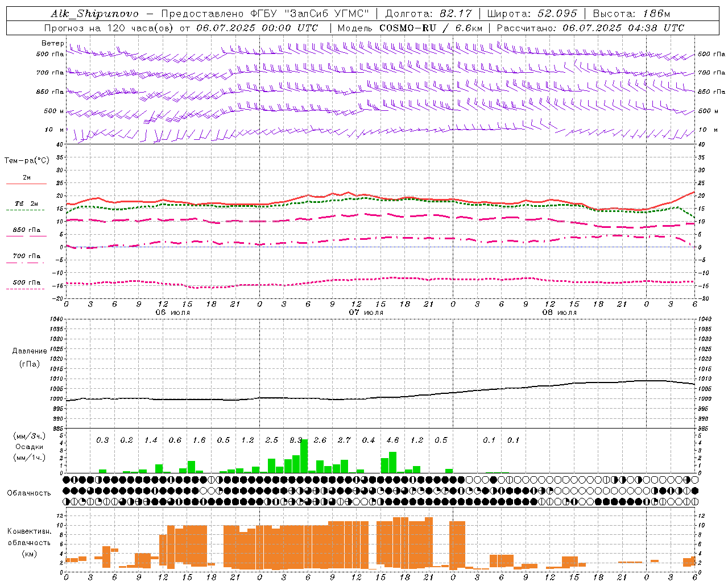Click the Ветер panel label
Viewport: 728px width, 582px height.
52,43
